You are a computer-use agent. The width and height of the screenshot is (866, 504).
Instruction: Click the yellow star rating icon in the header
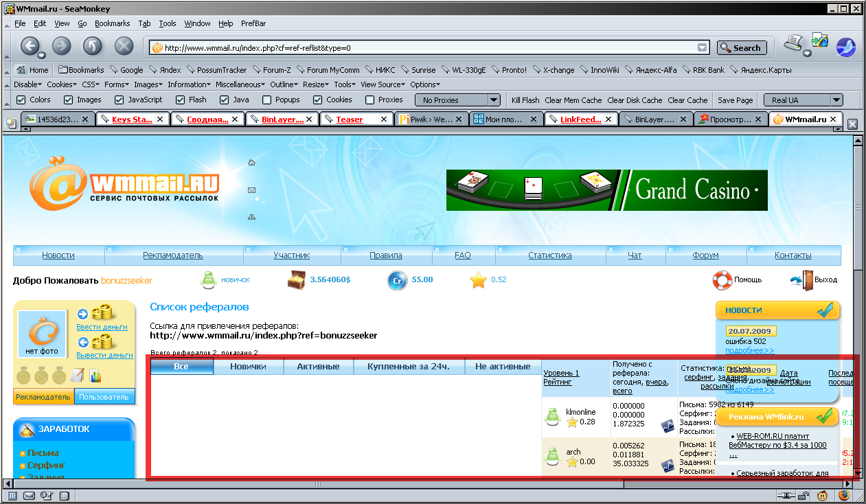click(x=478, y=280)
